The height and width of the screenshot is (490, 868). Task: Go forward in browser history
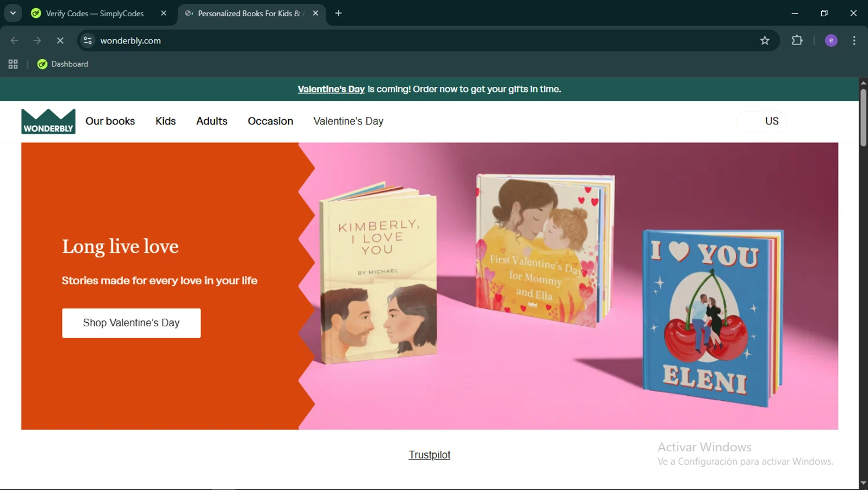coord(37,40)
